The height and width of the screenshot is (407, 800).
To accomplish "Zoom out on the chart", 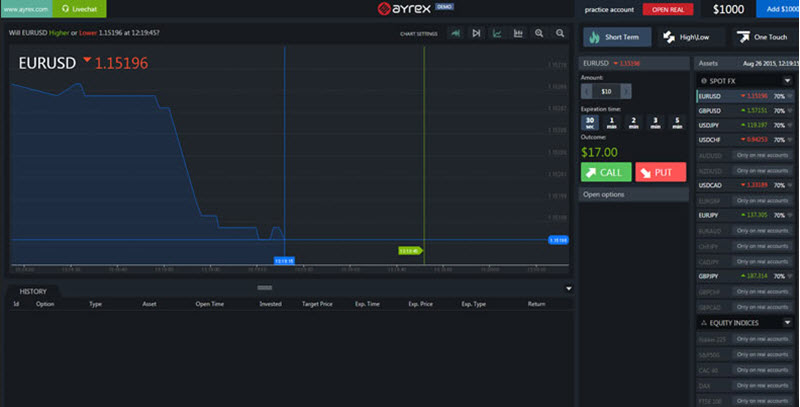I will (560, 33).
